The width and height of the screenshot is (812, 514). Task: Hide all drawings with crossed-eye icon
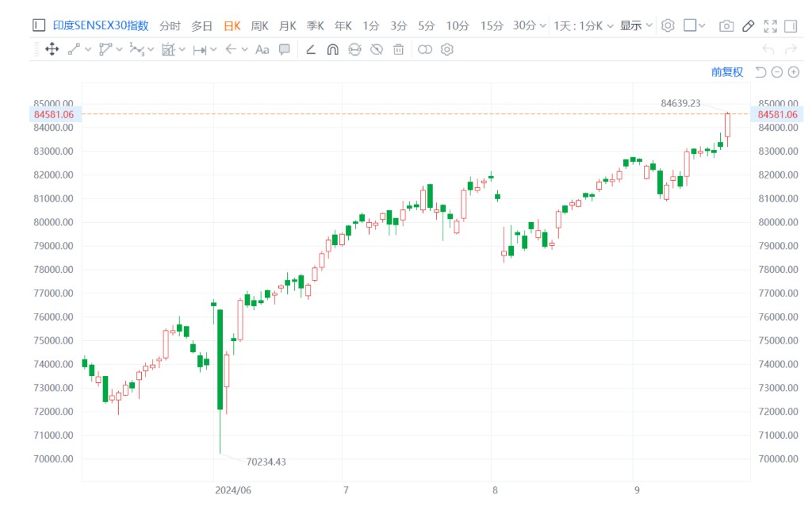tap(377, 49)
